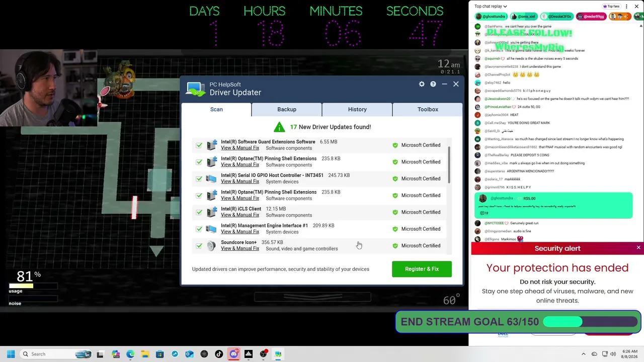Click the driver list vertical scrollbar
This screenshot has height=362, width=644.
click(x=449, y=165)
